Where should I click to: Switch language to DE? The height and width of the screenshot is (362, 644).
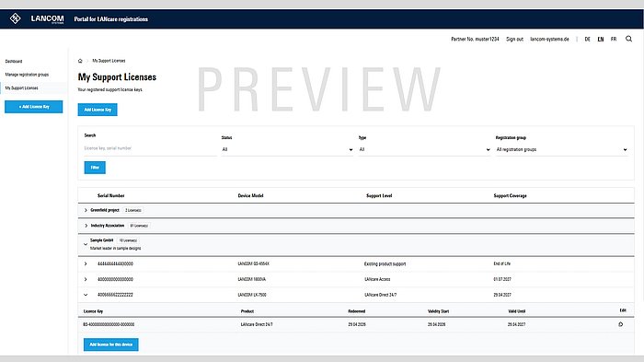click(x=587, y=39)
